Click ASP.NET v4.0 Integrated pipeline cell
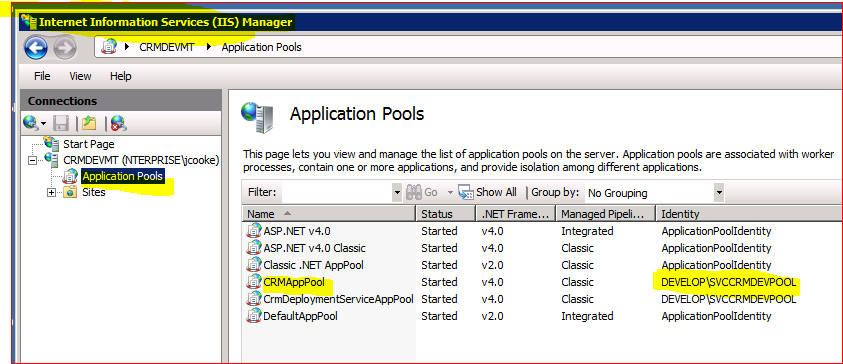 pos(587,231)
